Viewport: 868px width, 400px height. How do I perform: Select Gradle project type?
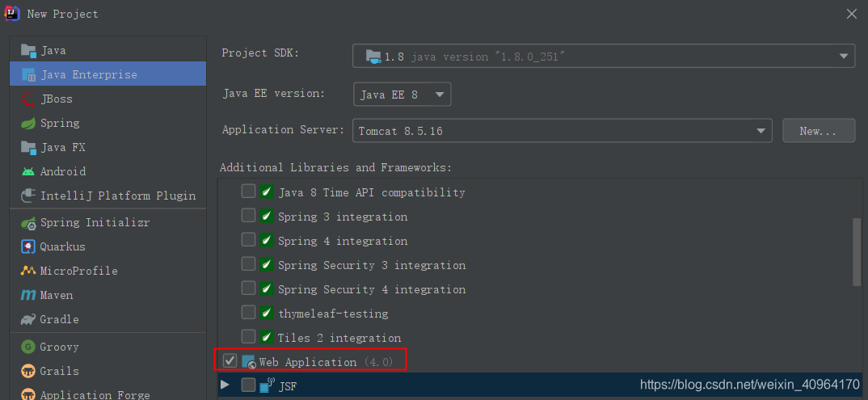click(108, 320)
